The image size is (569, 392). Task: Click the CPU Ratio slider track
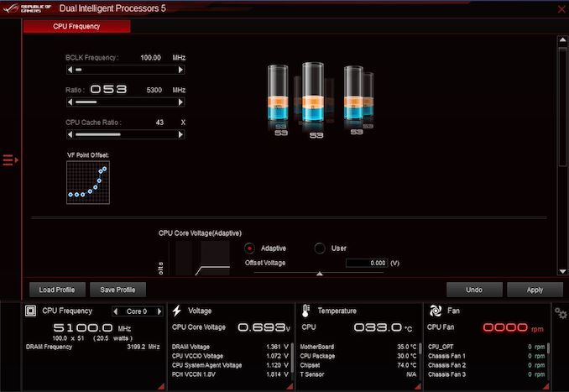click(126, 102)
